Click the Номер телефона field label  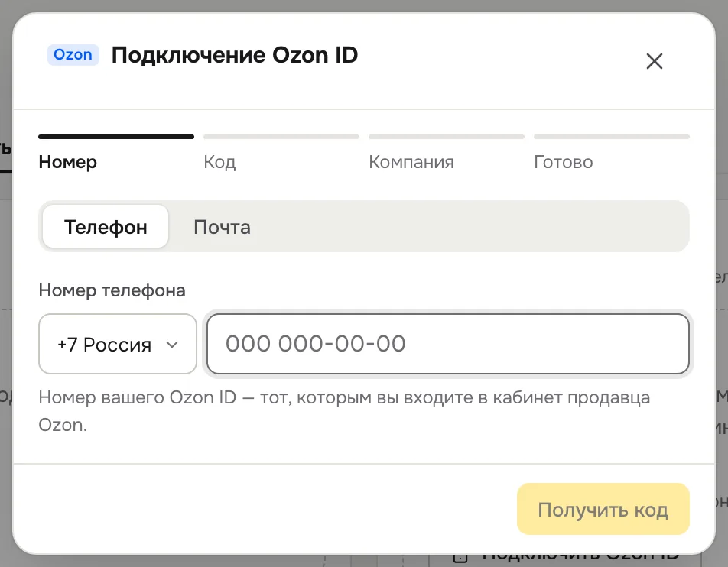point(112,290)
